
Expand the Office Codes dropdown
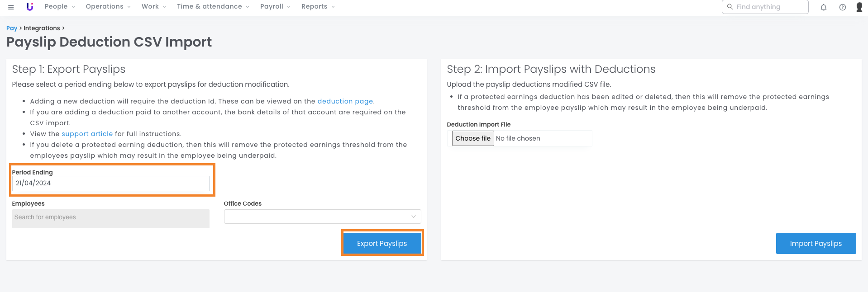point(322,217)
